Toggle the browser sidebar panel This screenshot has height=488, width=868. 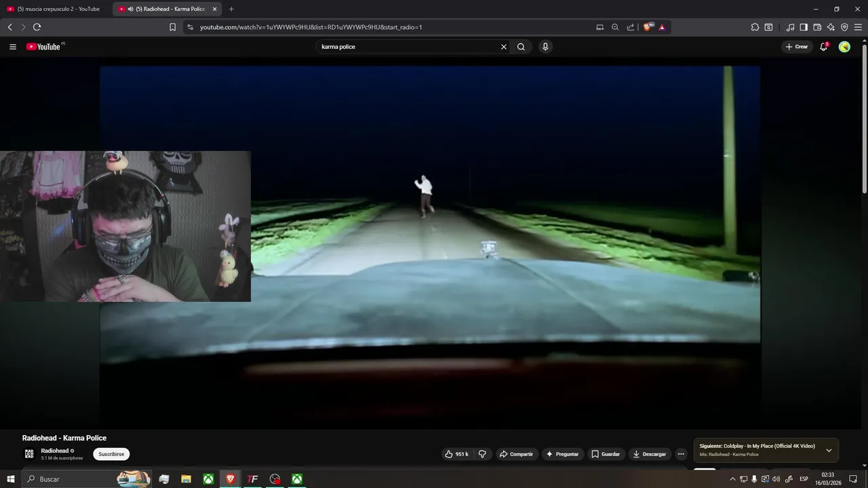804,27
